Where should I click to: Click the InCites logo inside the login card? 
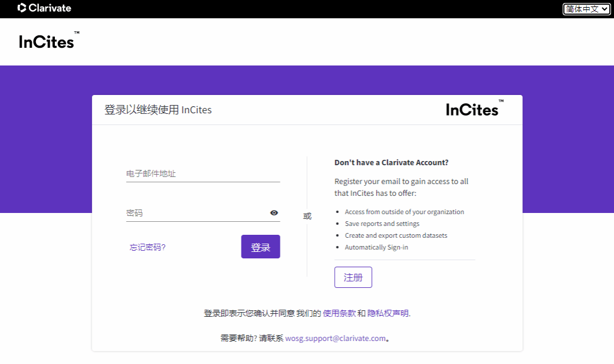pyautogui.click(x=473, y=109)
